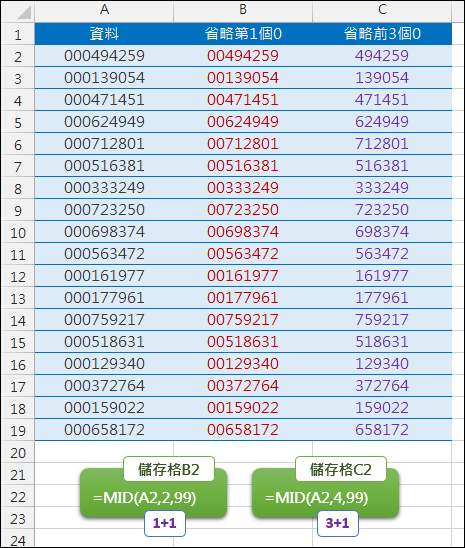Screen dimensions: 465x548
Task: Select purple cell 658172
Action: point(382,430)
